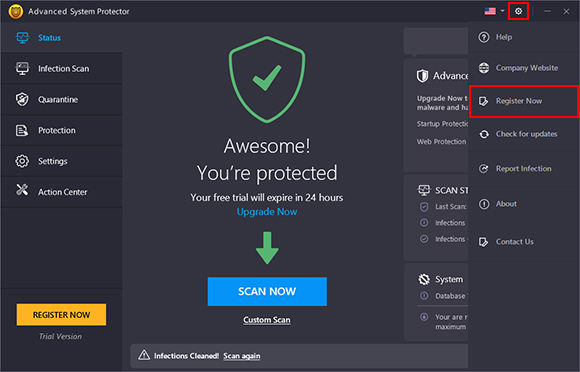The width and height of the screenshot is (580, 372).
Task: Click the green protected shield graphic
Action: (x=267, y=80)
